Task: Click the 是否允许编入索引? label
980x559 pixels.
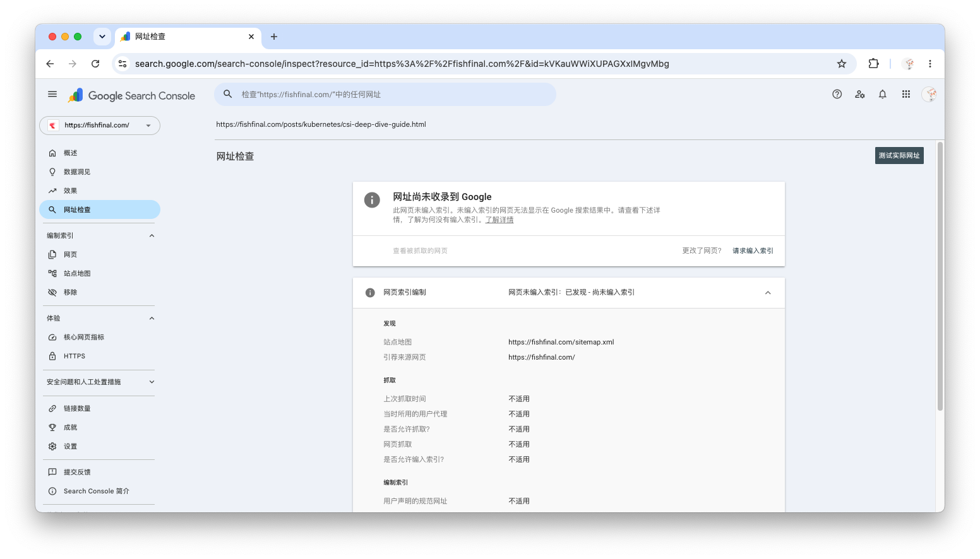Action: click(x=414, y=460)
